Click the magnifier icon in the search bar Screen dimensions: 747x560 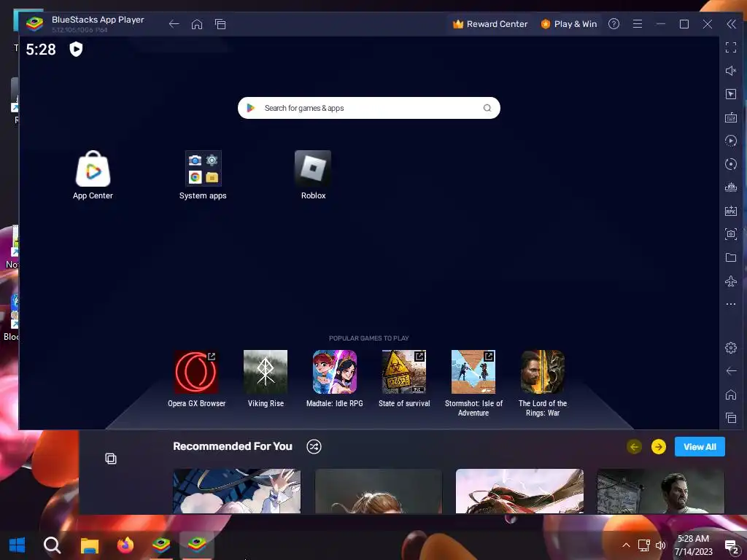tap(487, 108)
